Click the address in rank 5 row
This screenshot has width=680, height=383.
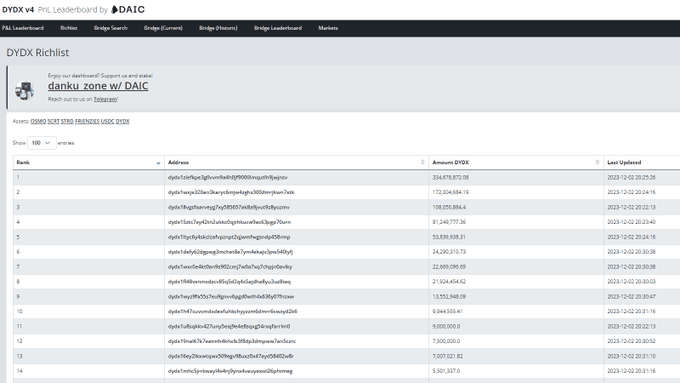(229, 237)
